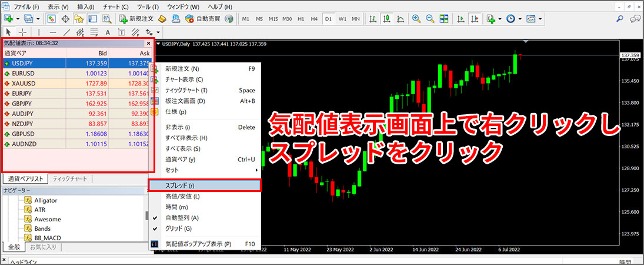Switch to candlestick chart display

click(387, 18)
